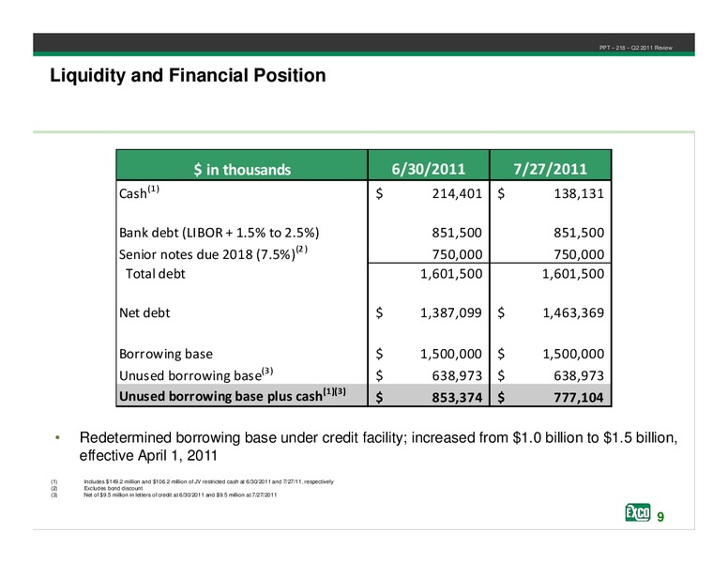Click the Redetermined borrowing base bullet text

[x=378, y=447]
